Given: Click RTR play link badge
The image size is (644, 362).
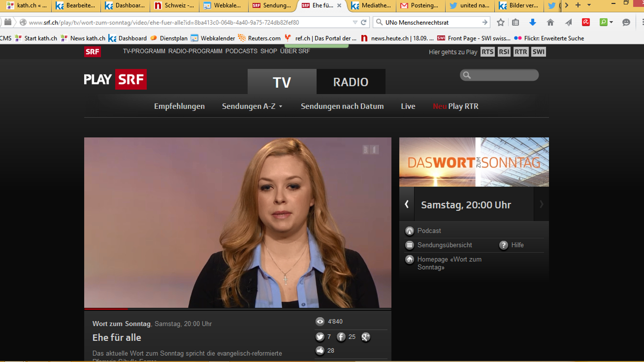Looking at the screenshot, I should [x=521, y=52].
